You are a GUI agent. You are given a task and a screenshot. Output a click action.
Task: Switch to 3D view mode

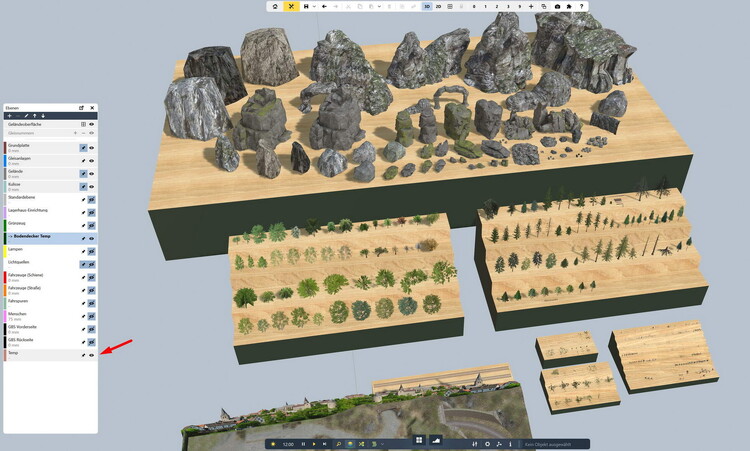pos(426,6)
